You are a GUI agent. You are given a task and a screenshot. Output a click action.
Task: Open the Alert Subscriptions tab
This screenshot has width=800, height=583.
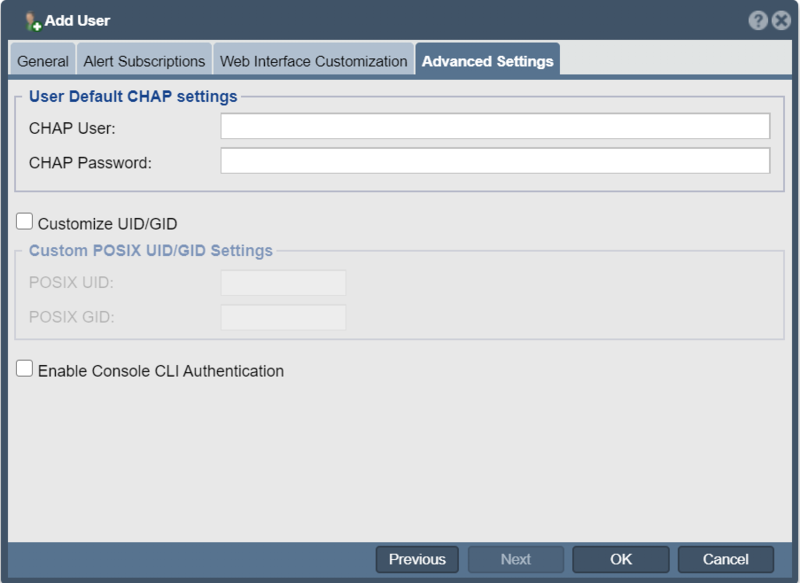pos(144,61)
